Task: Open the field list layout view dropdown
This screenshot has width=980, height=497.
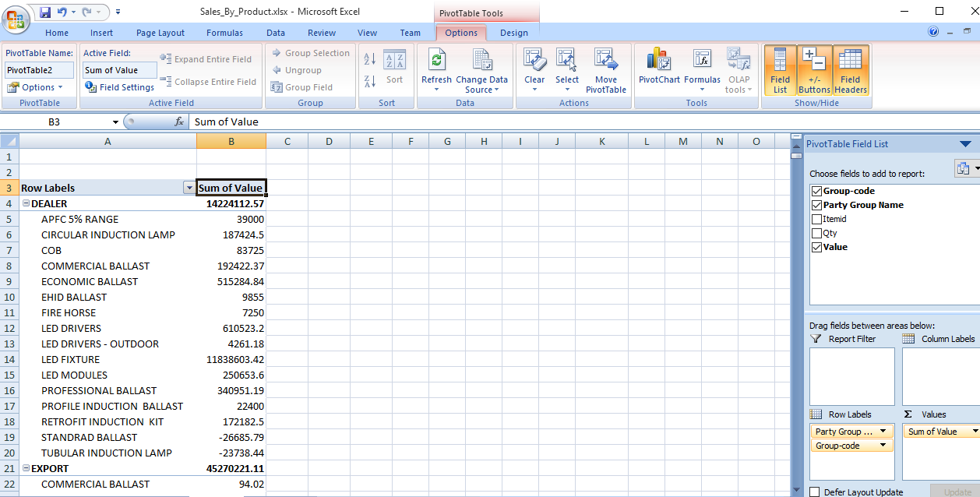Action: click(x=967, y=168)
